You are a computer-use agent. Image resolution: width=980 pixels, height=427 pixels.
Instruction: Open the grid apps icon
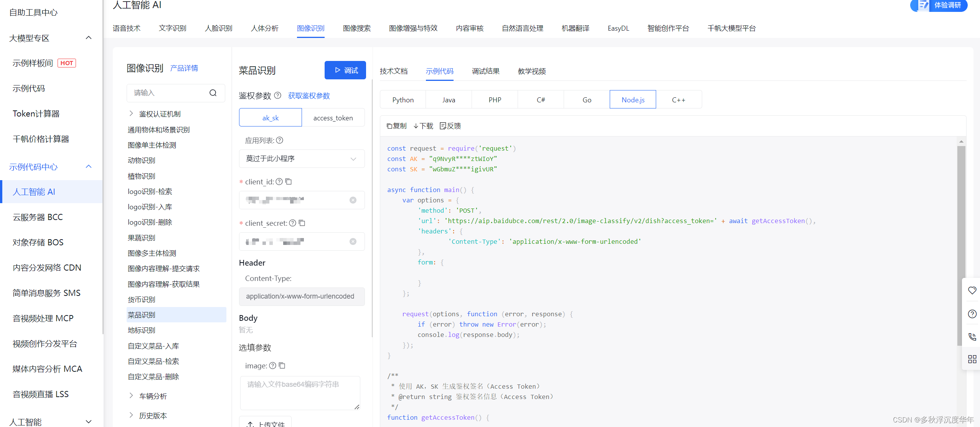pos(972,359)
